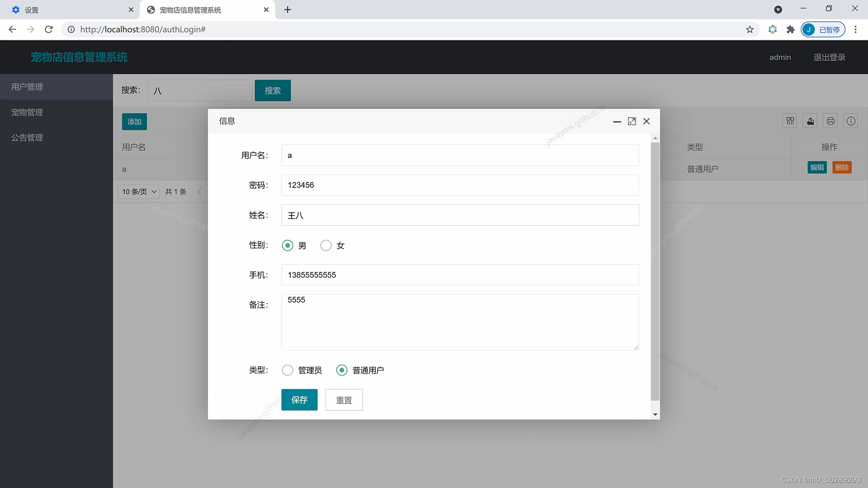
Task: Bookmark this page with star icon
Action: point(750,29)
